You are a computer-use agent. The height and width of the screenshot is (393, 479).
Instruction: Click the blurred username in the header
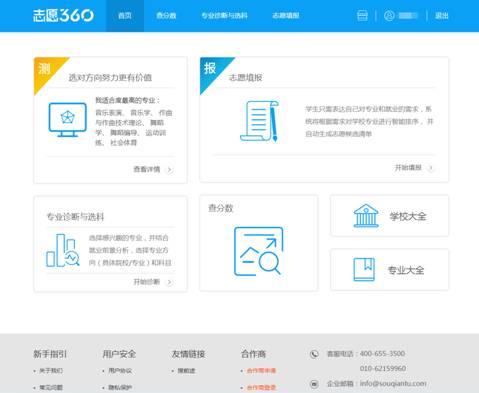coord(408,16)
